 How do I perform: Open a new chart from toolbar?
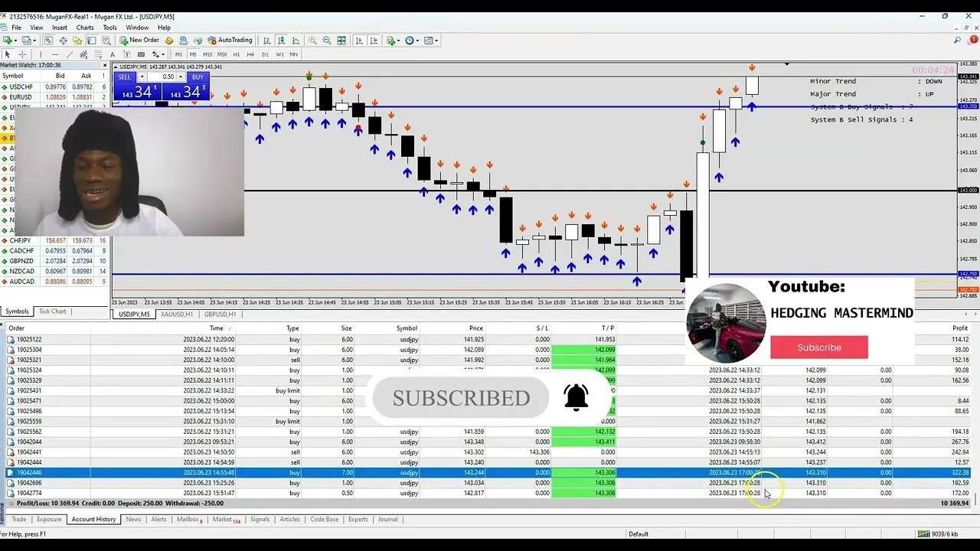7,41
